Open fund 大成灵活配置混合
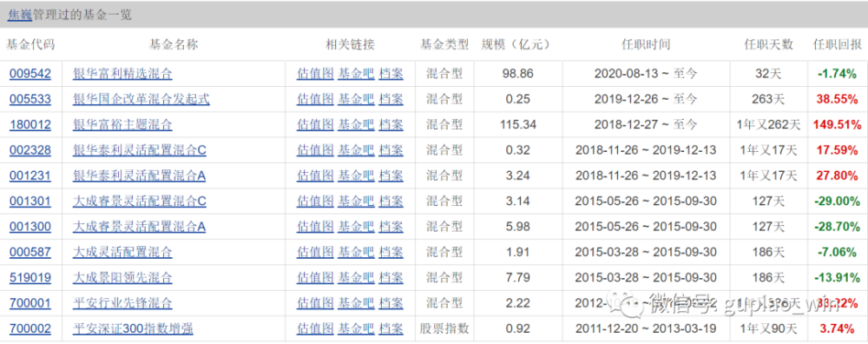The height and width of the screenshot is (344, 868). pos(122,253)
